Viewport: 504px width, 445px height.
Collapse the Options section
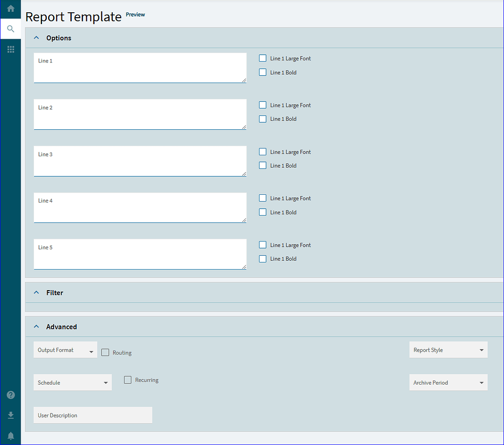pyautogui.click(x=36, y=37)
